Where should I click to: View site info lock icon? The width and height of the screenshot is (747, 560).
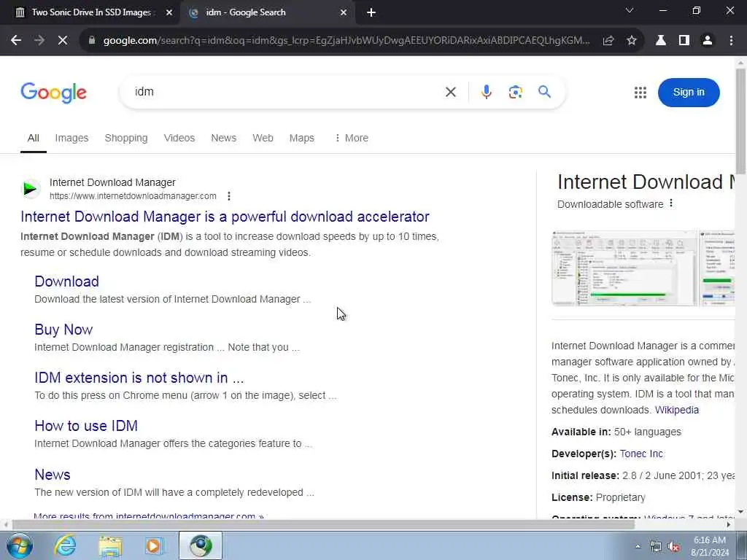(92, 41)
